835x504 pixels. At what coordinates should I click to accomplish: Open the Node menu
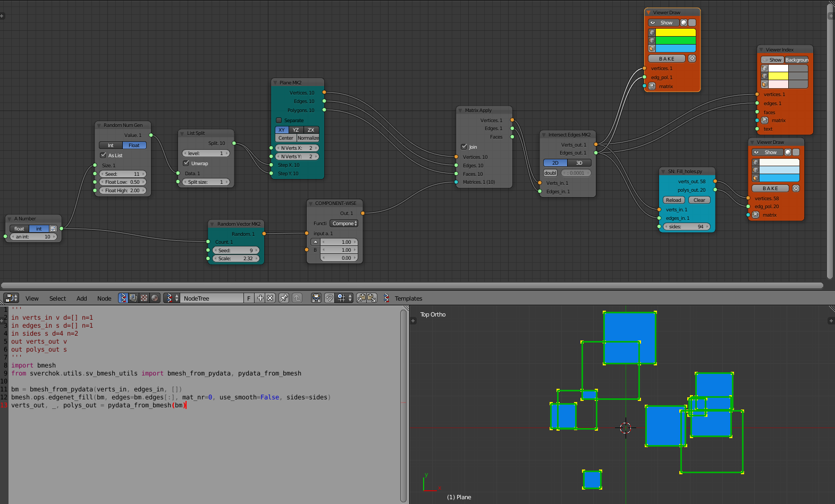pyautogui.click(x=104, y=298)
